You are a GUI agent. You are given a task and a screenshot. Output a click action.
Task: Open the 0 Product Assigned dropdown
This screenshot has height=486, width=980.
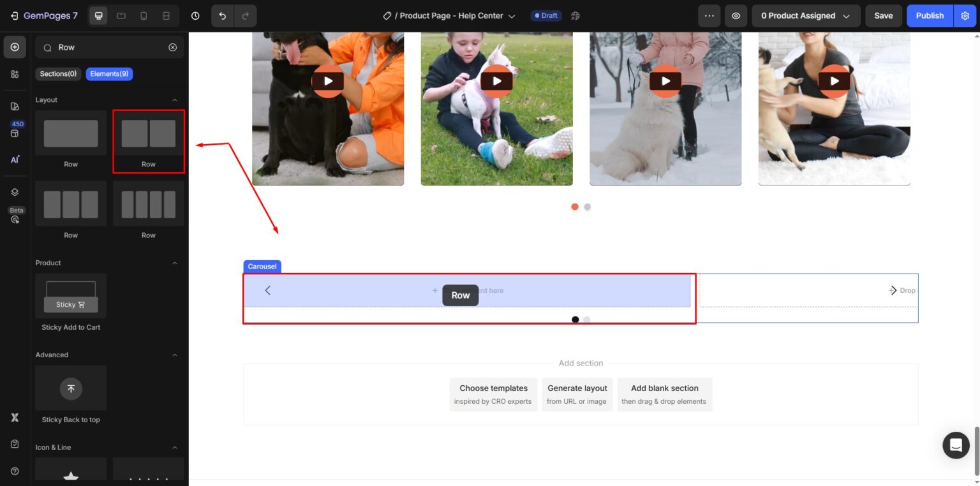tap(805, 16)
